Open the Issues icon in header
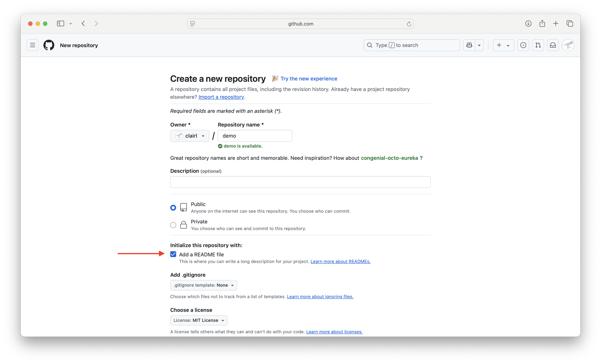The height and width of the screenshot is (364, 601). (523, 45)
